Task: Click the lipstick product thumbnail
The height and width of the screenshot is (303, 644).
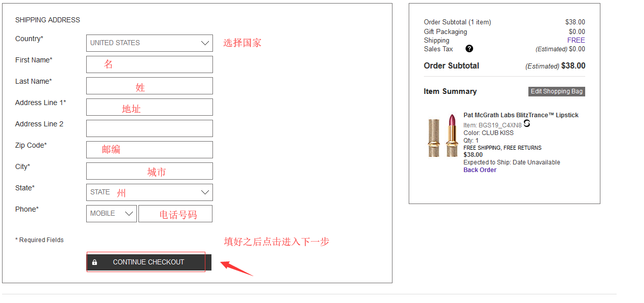Action: click(443, 136)
